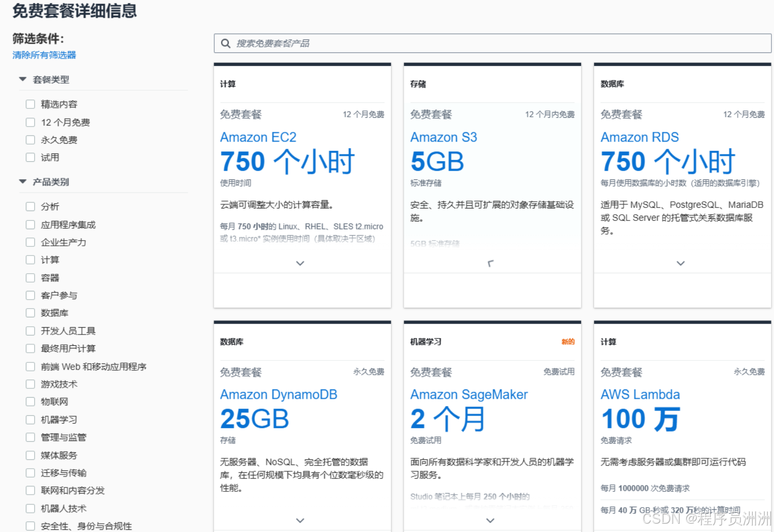Toggle the 分析 category checkbox

click(31, 206)
